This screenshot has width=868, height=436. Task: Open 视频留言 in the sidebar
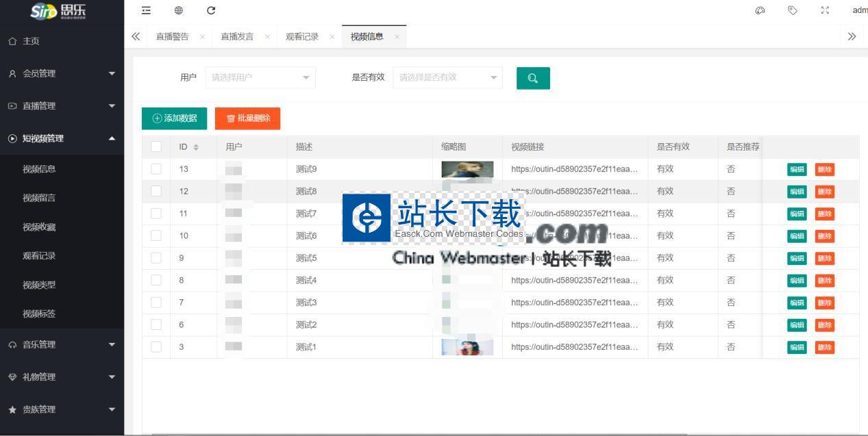tap(39, 198)
